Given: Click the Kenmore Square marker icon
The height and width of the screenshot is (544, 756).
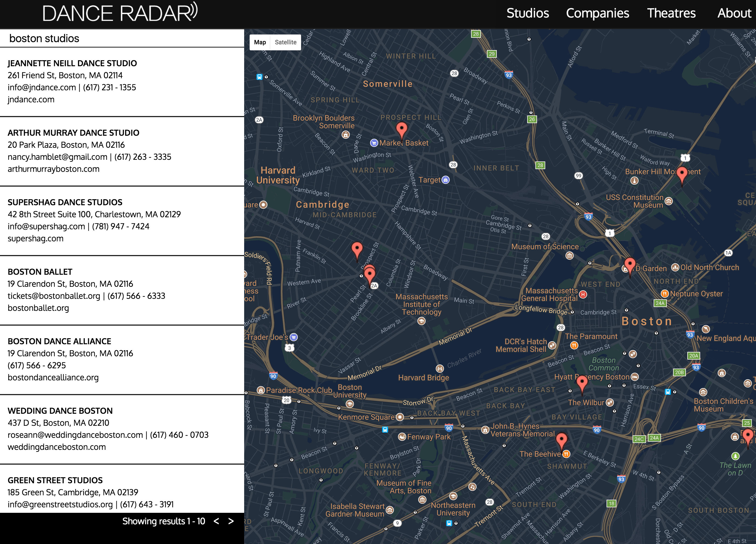Looking at the screenshot, I should 400,417.
